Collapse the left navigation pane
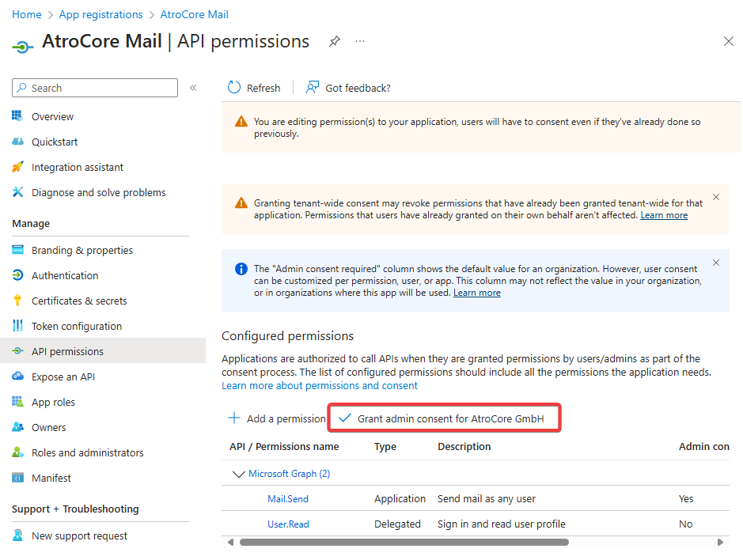This screenshot has height=560, width=743. pos(193,89)
